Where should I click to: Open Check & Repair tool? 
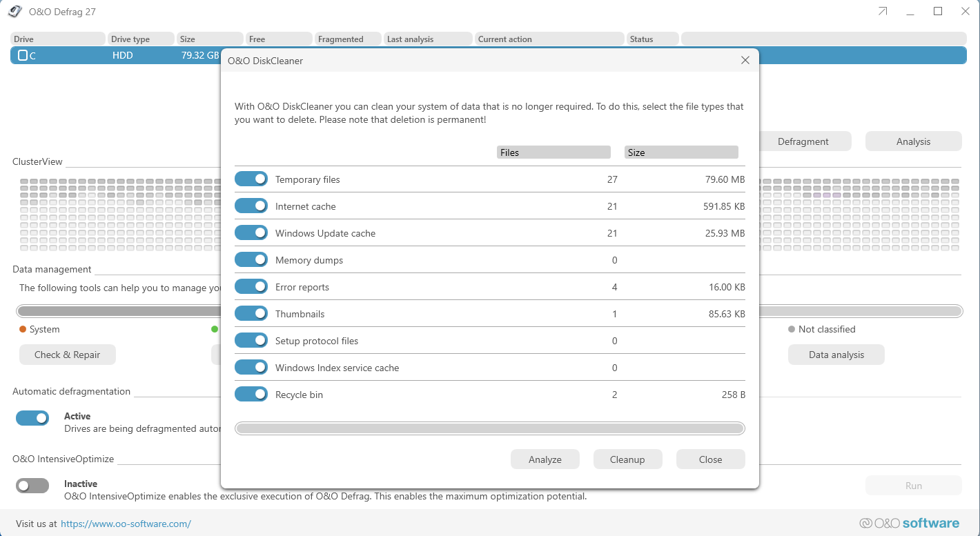pyautogui.click(x=68, y=355)
